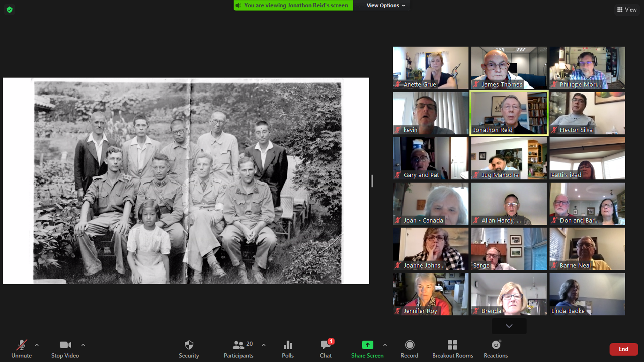
Task: Open Breakout Rooms
Action: point(452,349)
